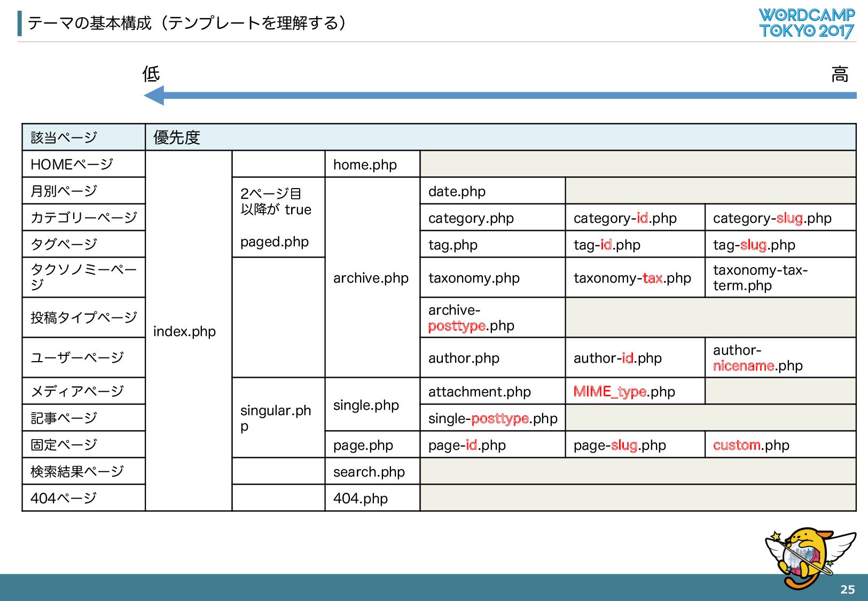Select the custom.php cell
The height and width of the screenshot is (601, 868).
click(x=780, y=444)
